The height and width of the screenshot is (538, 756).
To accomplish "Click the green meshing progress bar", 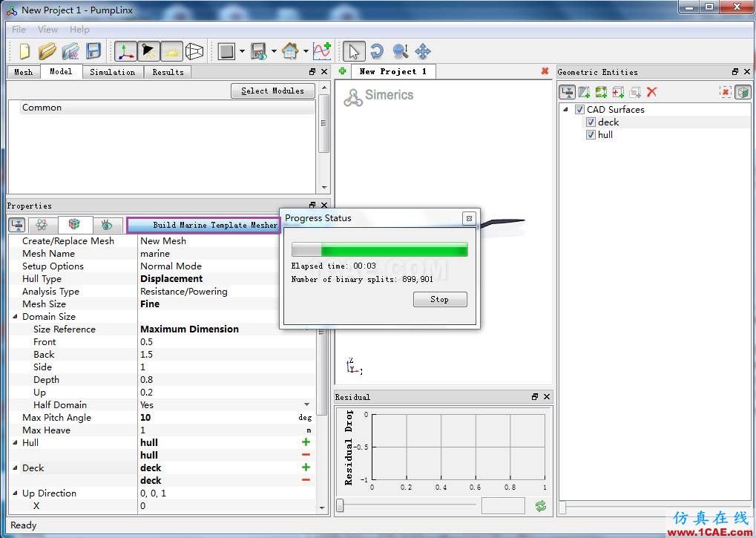I will [379, 250].
